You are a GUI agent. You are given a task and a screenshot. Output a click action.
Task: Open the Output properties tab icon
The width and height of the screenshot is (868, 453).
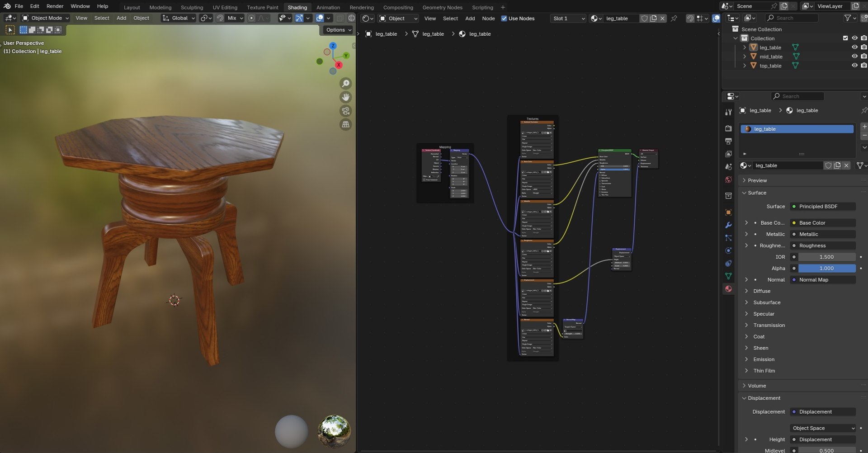[728, 142]
